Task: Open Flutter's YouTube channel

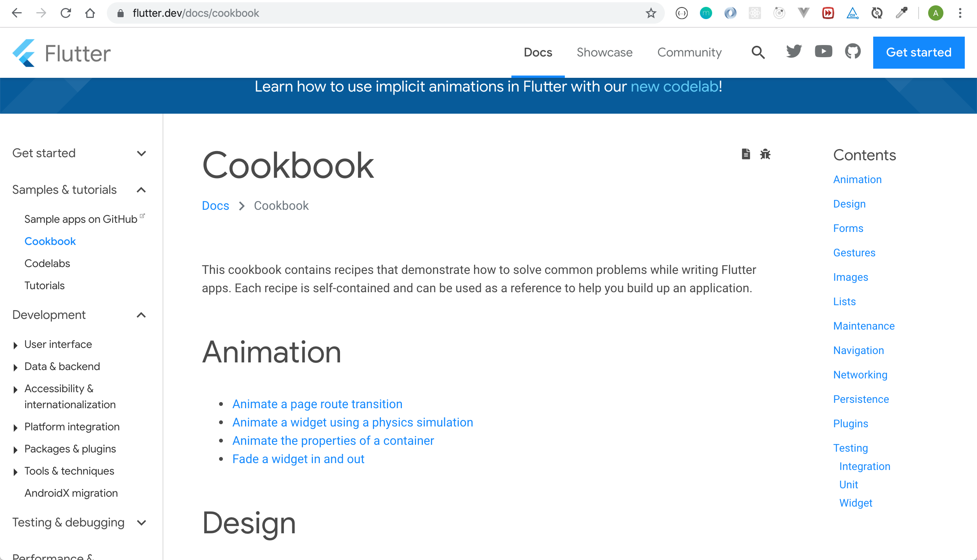Action: 823,52
